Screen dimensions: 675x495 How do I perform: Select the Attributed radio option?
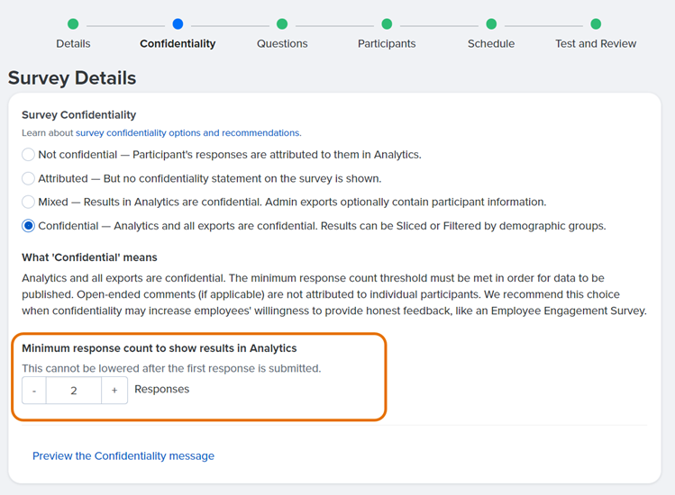coord(28,178)
